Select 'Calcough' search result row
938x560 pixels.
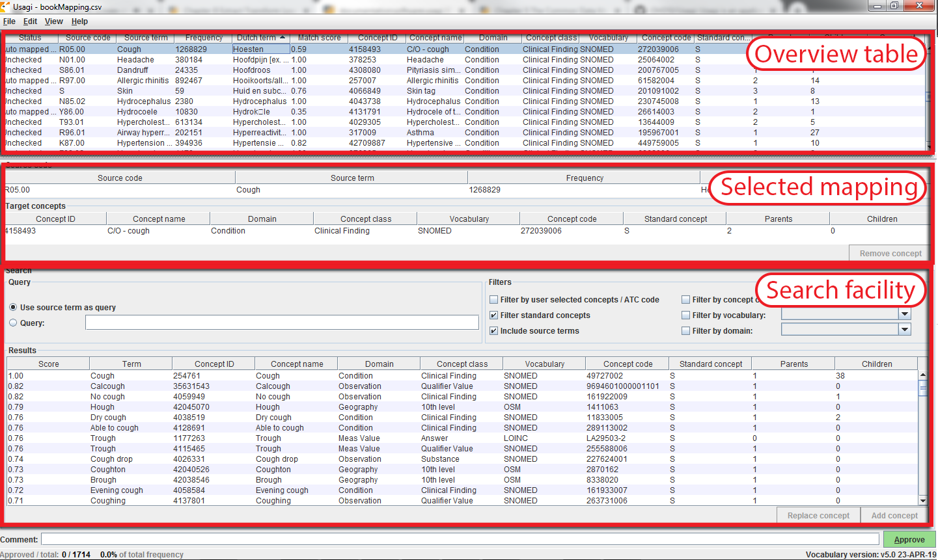tap(463, 386)
